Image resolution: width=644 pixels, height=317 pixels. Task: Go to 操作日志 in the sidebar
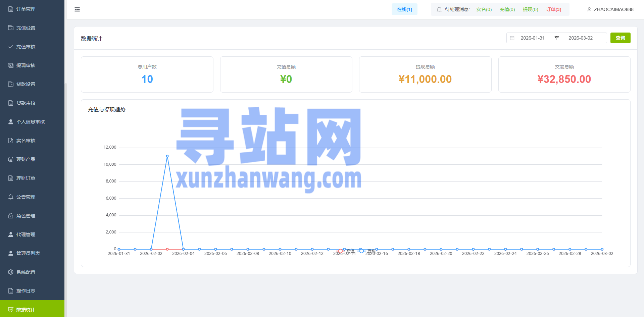26,291
